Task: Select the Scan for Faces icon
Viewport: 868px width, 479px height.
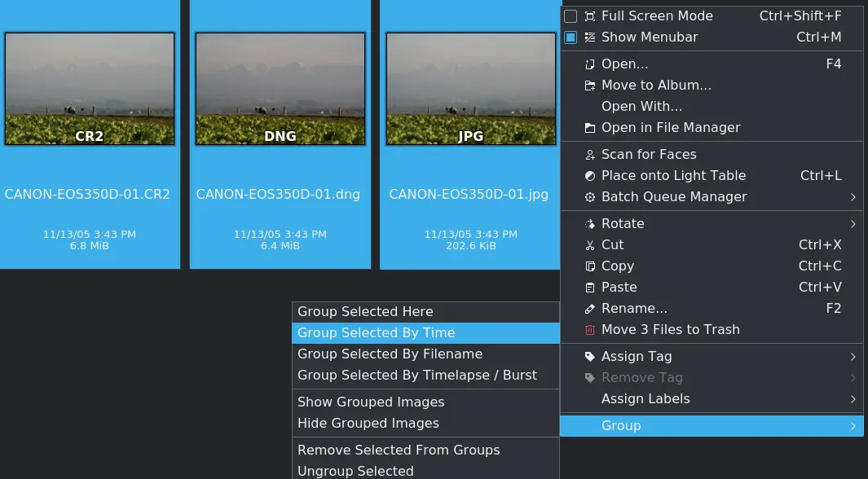Action: (589, 154)
